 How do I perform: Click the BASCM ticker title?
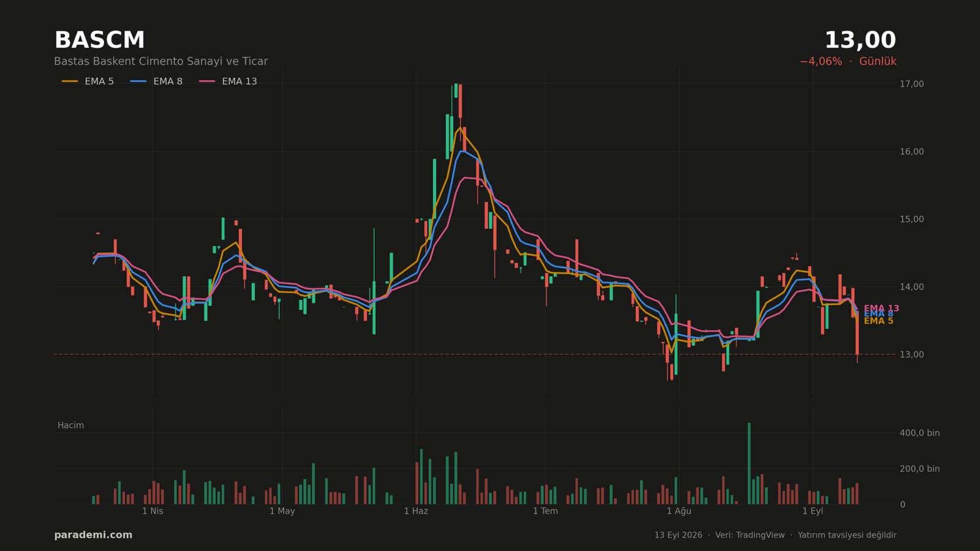[99, 41]
